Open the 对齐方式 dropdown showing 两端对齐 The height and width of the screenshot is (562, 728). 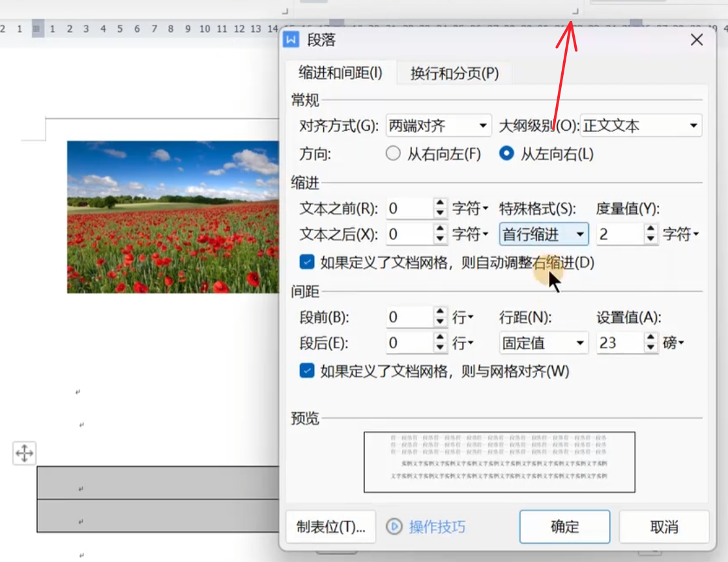click(x=438, y=126)
